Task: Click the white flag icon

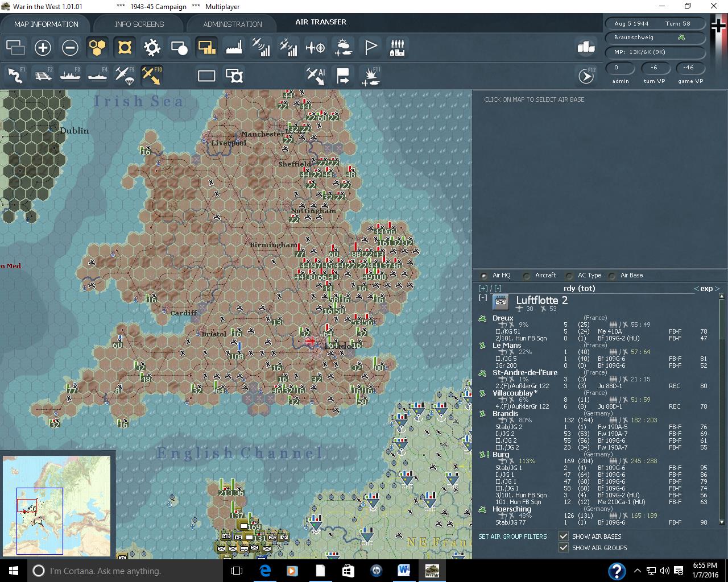Action: click(370, 48)
